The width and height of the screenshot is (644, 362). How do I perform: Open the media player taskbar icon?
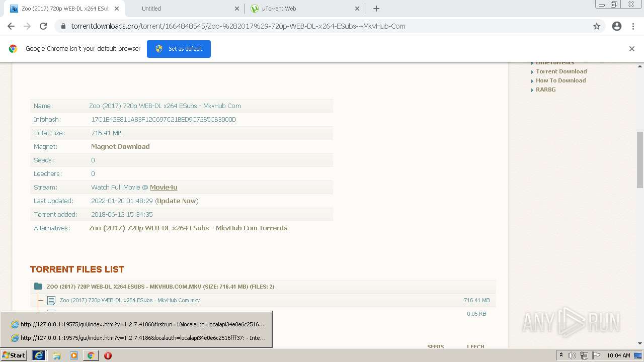click(x=74, y=355)
